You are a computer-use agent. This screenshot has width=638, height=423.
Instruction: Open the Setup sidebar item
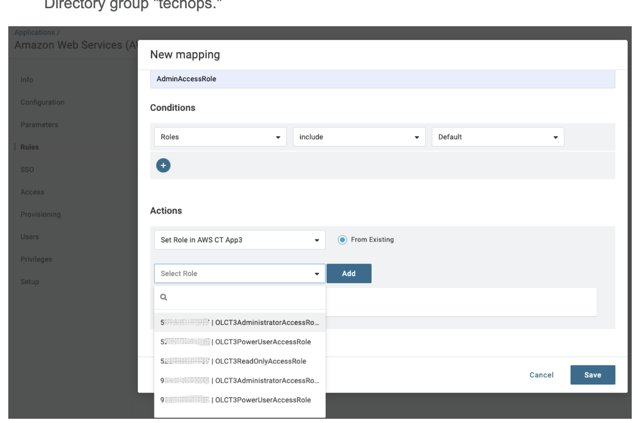pyautogui.click(x=30, y=281)
